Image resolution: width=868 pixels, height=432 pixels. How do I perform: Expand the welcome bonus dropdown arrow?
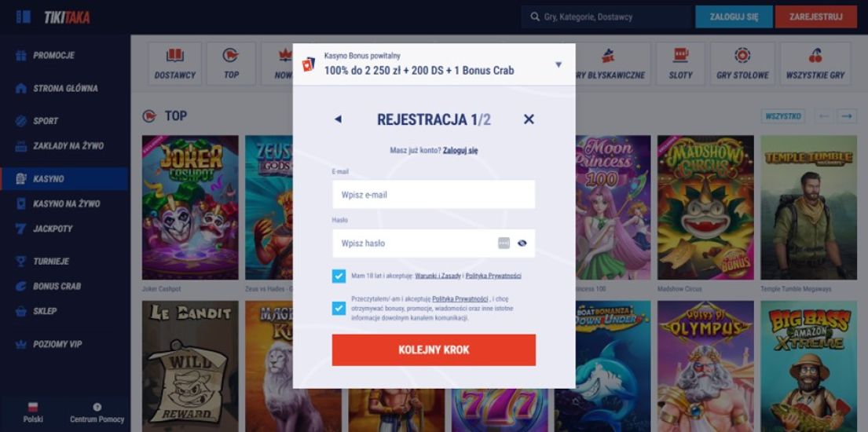[x=559, y=64]
